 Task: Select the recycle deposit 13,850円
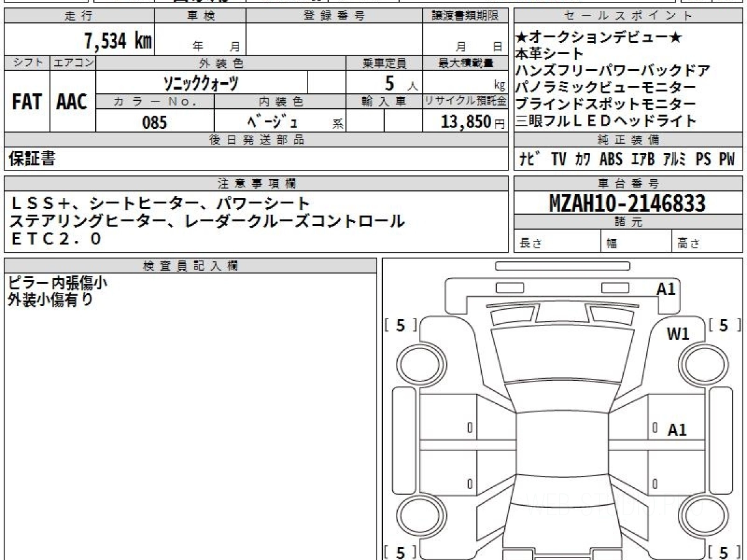473,122
